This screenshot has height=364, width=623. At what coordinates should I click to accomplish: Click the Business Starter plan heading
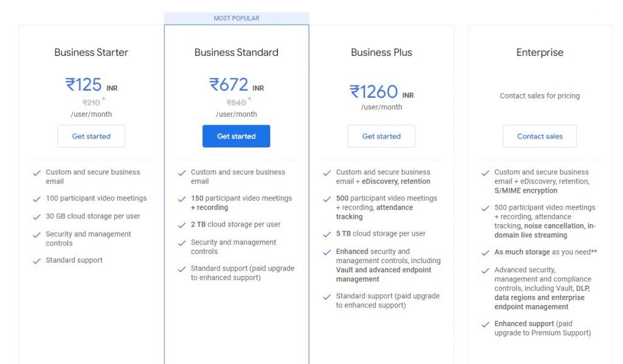pos(91,52)
